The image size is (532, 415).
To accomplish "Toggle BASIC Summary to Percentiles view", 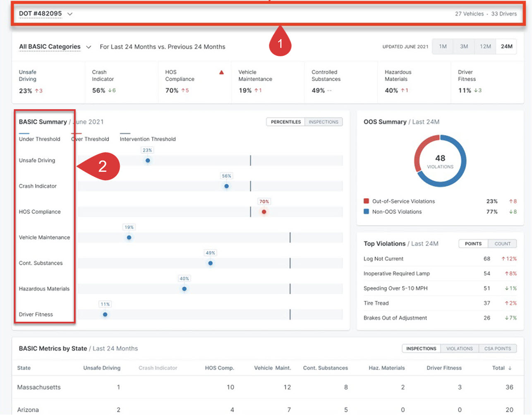I will pos(286,122).
